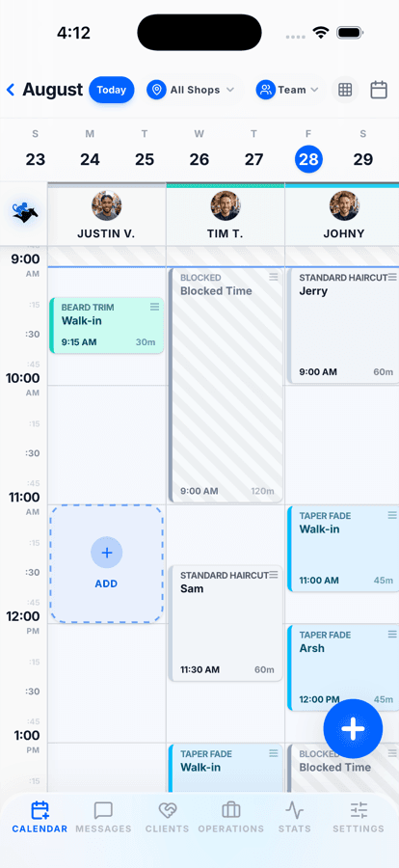Go back using the chevron beside August
Viewport: 399px width, 868px height.
[x=10, y=90]
